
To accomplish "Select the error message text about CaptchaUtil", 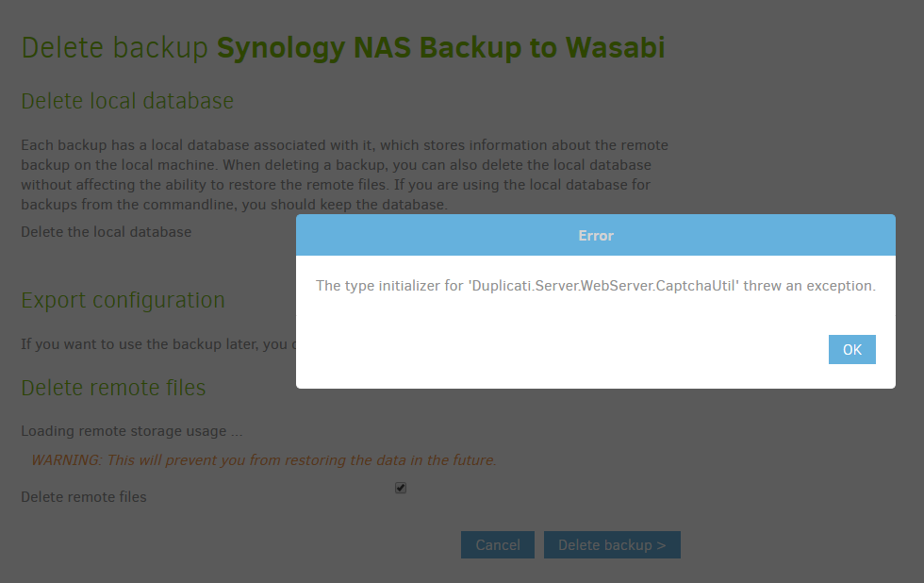I will pyautogui.click(x=595, y=285).
